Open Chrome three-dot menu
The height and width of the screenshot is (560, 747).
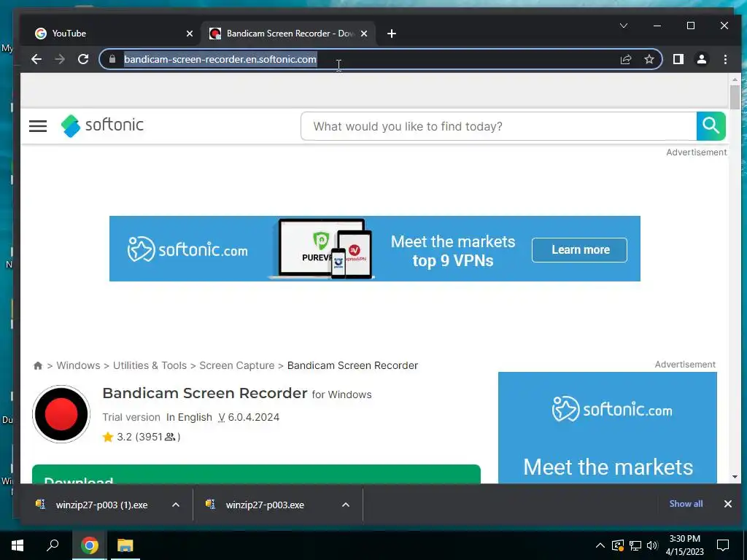coord(725,59)
